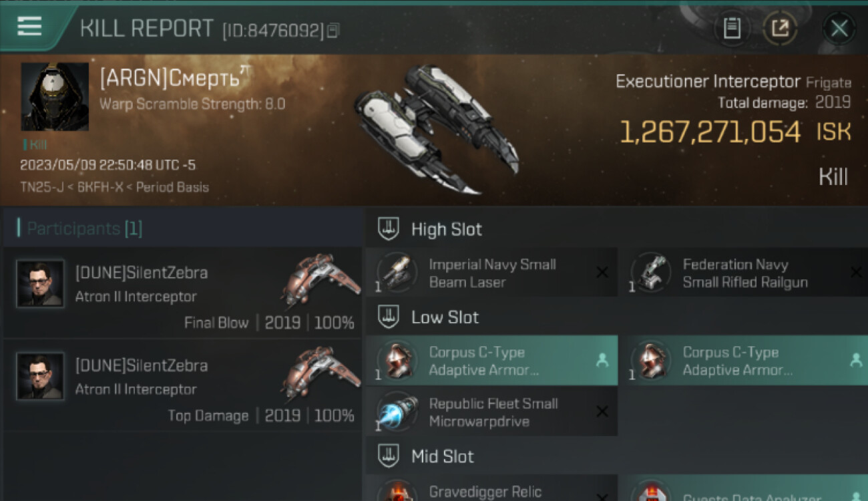The height and width of the screenshot is (501, 868).
Task: View victim pilot portrait
Action: (x=55, y=97)
